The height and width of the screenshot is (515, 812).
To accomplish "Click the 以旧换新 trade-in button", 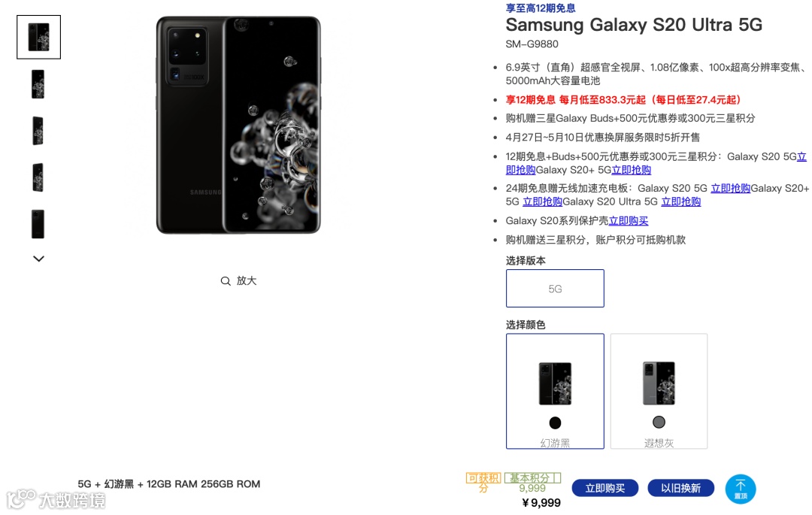I will coord(680,488).
